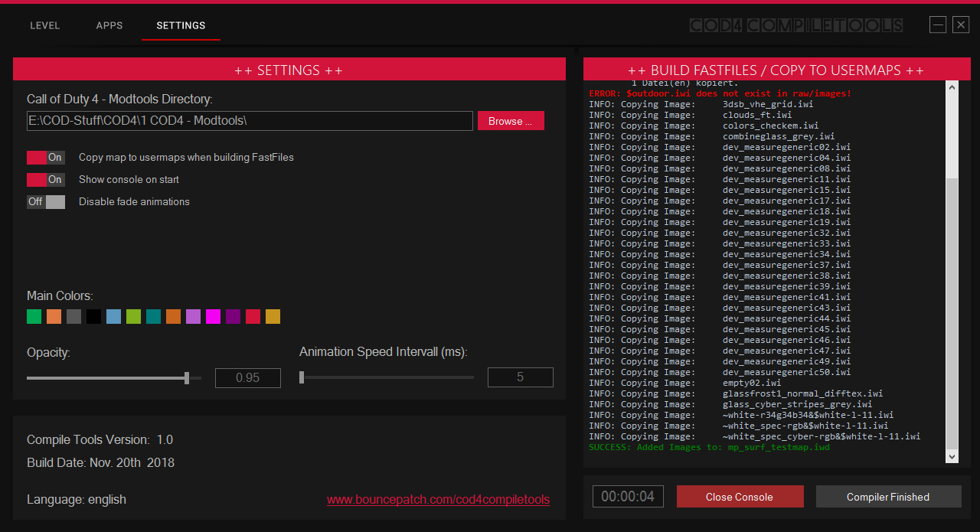Switch to the APPS tab
The width and height of the screenshot is (980, 532).
tap(109, 25)
